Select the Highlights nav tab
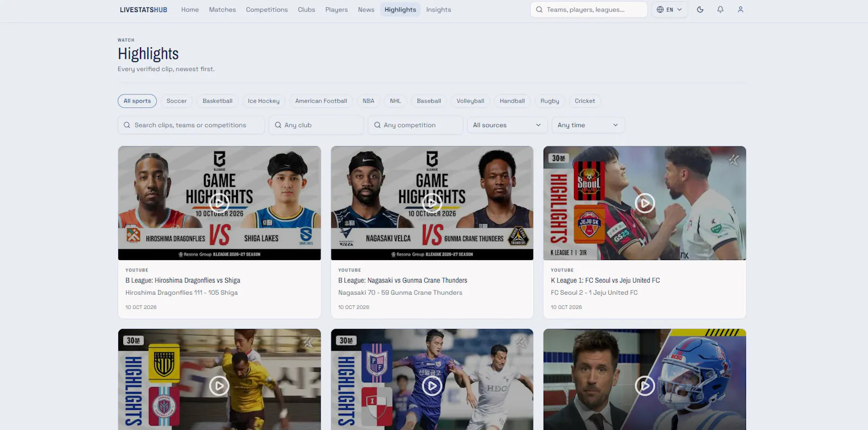 400,10
